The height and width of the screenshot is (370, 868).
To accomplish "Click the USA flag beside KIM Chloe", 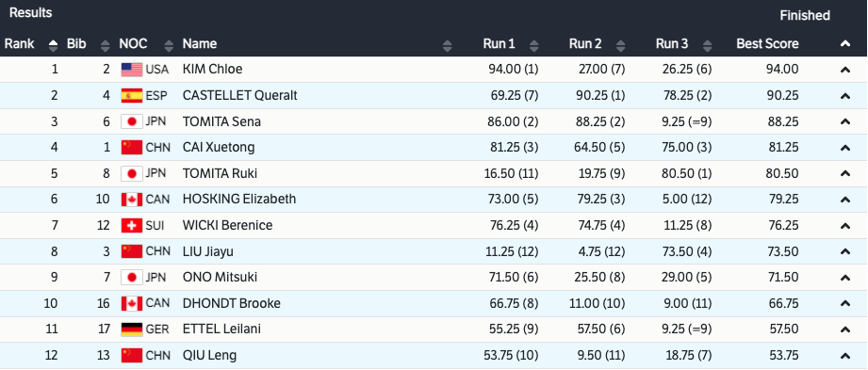I will coord(132,70).
